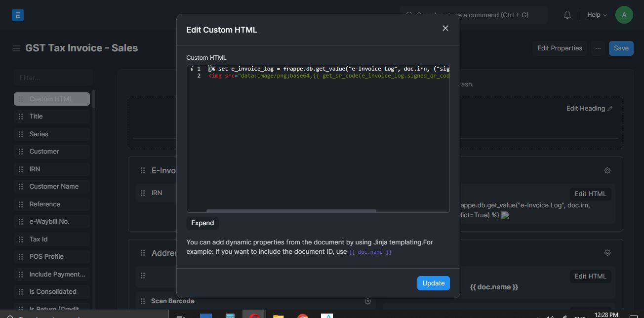This screenshot has height=318, width=644.
Task: Click the ERPNext logo in top bar
Action: (x=17, y=15)
